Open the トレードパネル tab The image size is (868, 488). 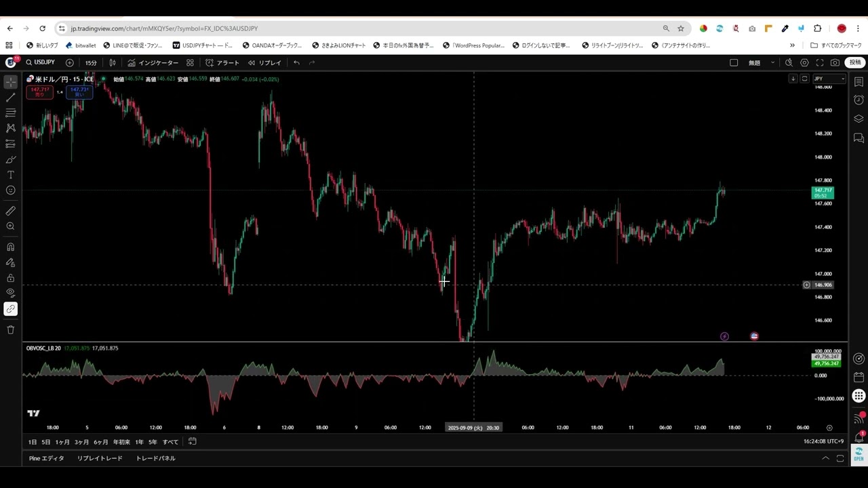pos(155,458)
